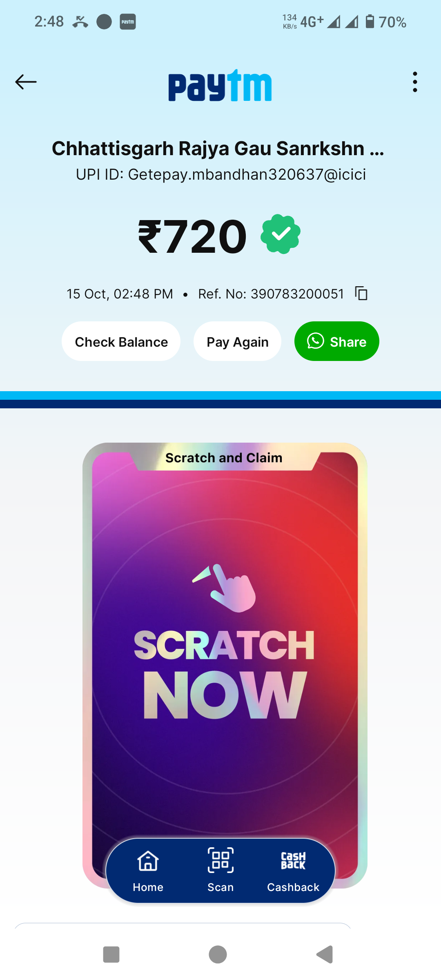441x980 pixels.
Task: Click the Check Balance button
Action: click(121, 341)
